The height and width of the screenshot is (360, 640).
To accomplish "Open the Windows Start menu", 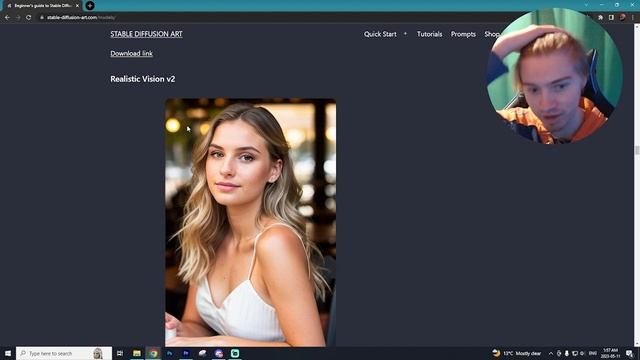I will tap(8, 353).
